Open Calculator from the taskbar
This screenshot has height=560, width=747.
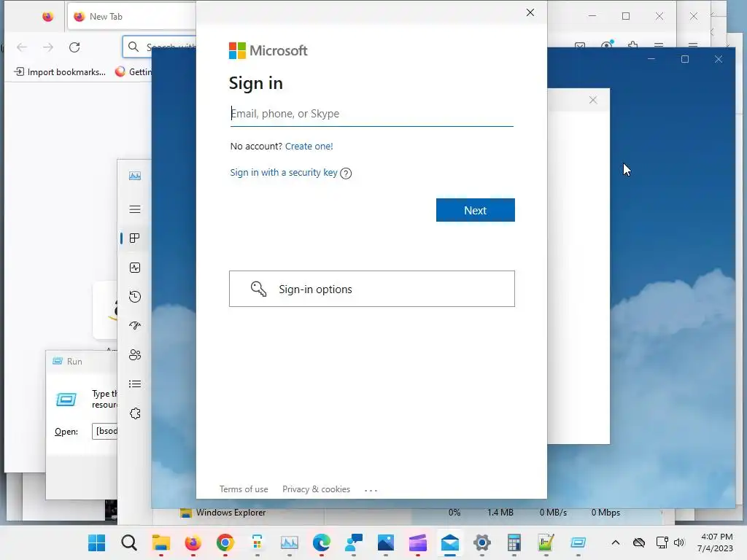click(514, 542)
